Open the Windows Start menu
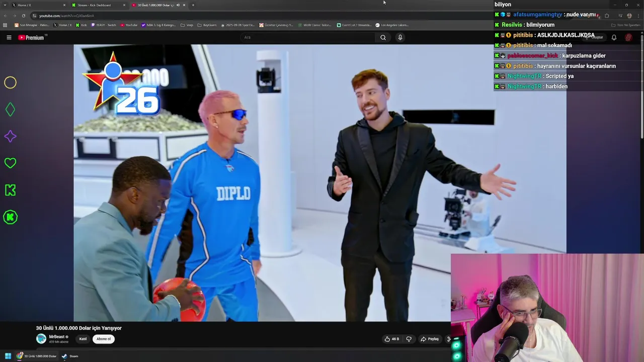The height and width of the screenshot is (362, 644). click(x=8, y=356)
